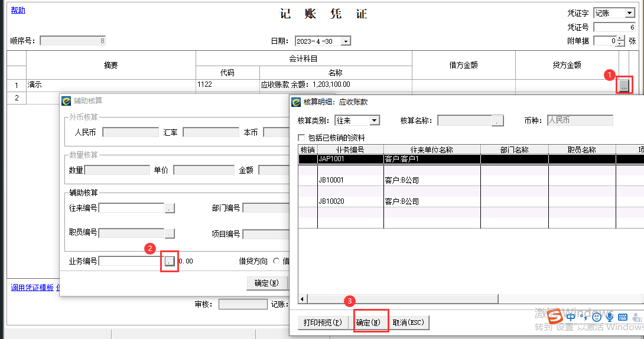This screenshot has height=339, width=644.
Task: Select voucher row number 2
Action: [x=17, y=97]
